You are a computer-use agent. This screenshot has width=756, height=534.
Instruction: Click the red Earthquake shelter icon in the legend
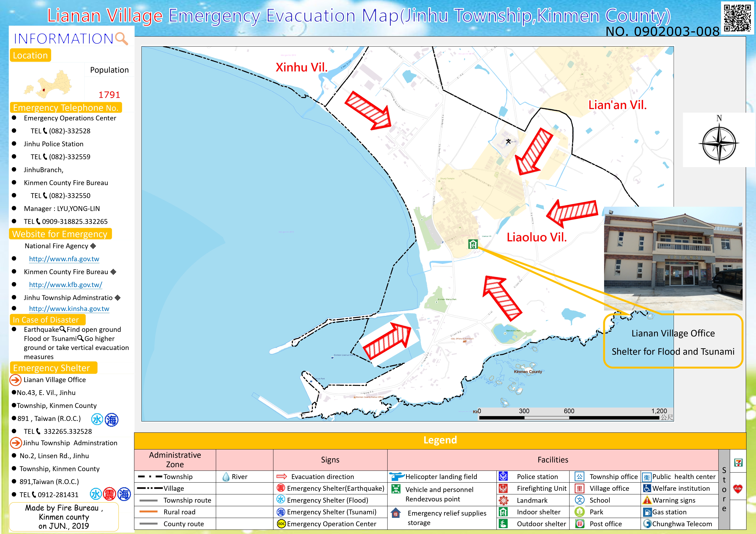(281, 488)
